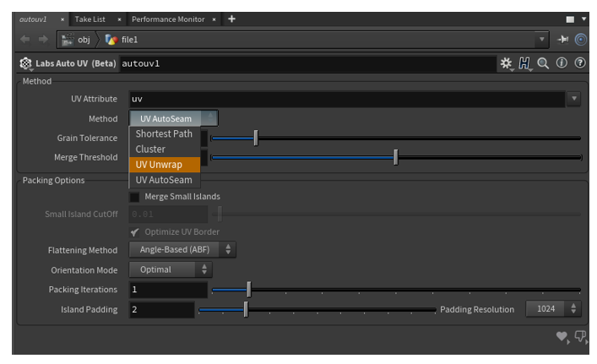Switch to the Take List tab

coord(90,19)
